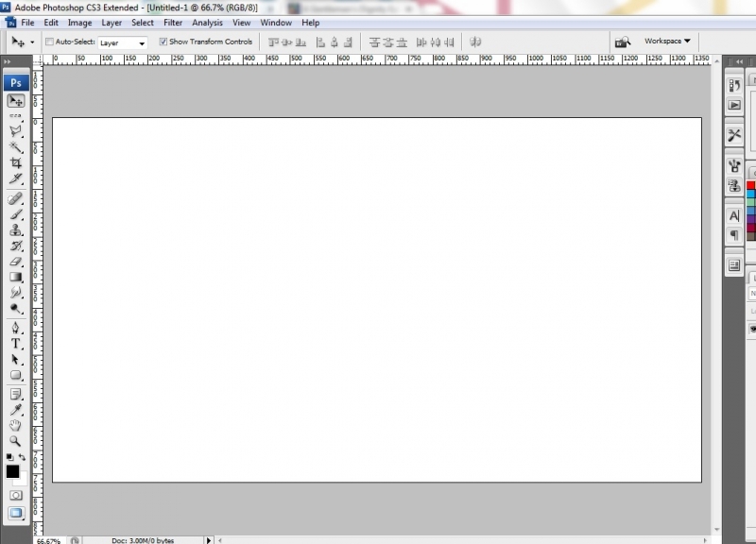Activate the Zoom tool magnifier
Image resolution: width=756 pixels, height=544 pixels.
tap(16, 441)
